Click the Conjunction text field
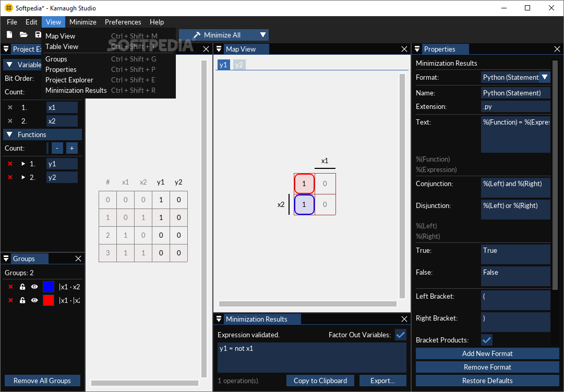Screen dimensions: 564x392 coord(515,188)
